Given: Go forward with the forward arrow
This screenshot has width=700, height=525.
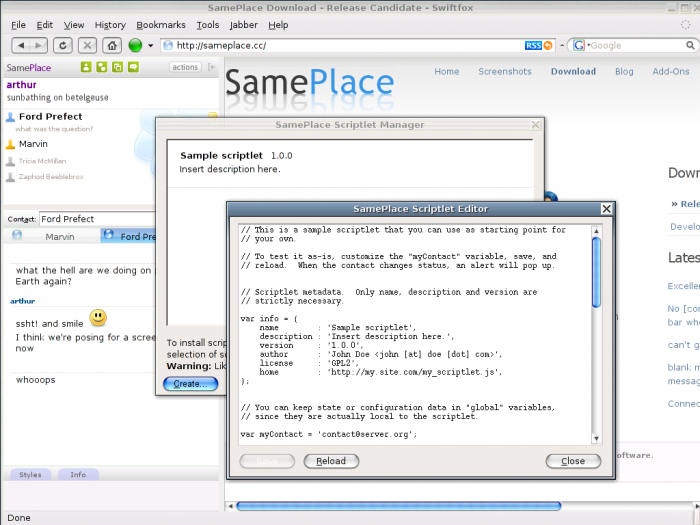Looking at the screenshot, I should [38, 45].
